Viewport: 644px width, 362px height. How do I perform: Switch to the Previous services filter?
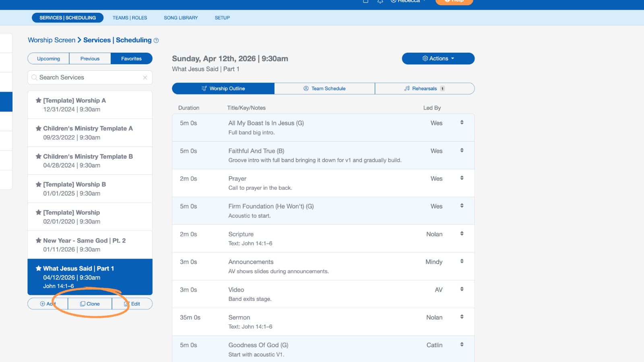point(90,59)
